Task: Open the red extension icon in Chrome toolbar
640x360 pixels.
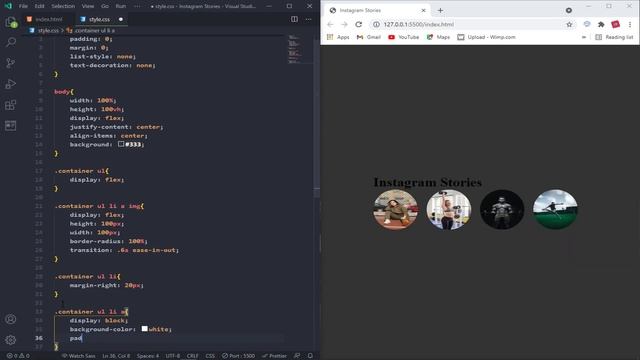Action: [x=615, y=24]
